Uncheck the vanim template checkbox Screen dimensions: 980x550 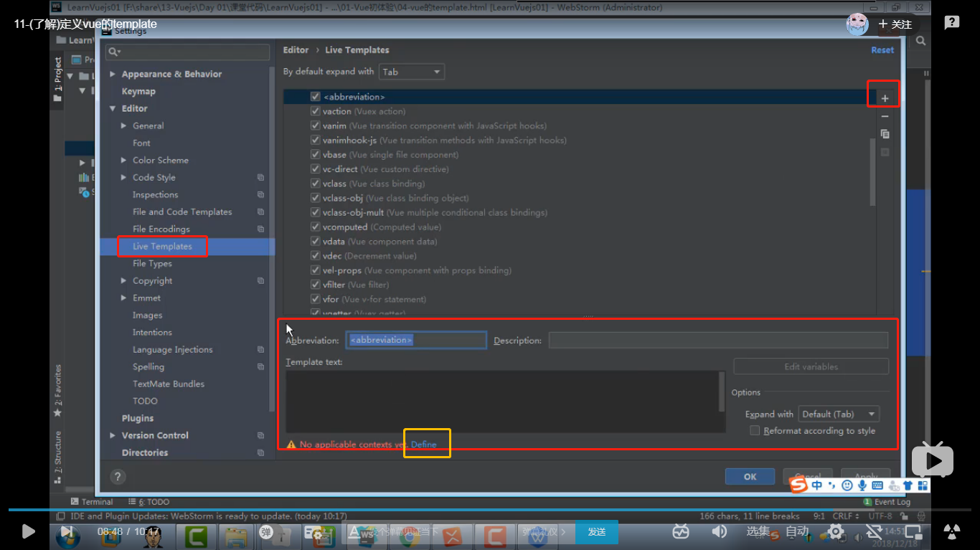pos(315,125)
